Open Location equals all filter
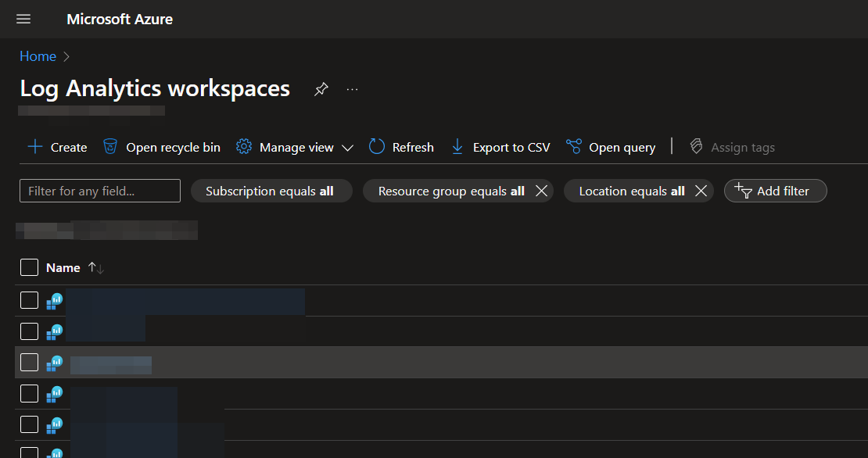Screen dimensions: 868x458 coord(632,191)
